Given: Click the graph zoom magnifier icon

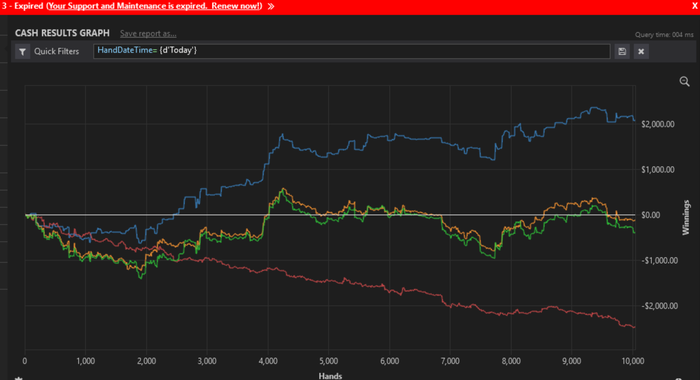Looking at the screenshot, I should point(684,81).
